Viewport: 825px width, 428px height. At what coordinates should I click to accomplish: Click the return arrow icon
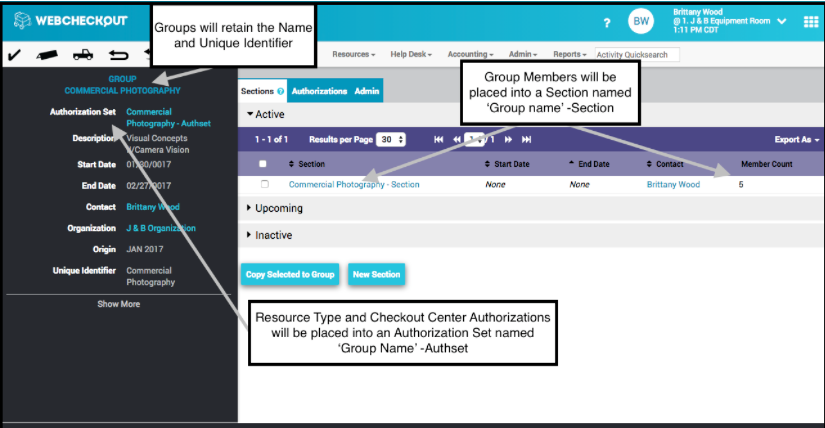tap(118, 54)
